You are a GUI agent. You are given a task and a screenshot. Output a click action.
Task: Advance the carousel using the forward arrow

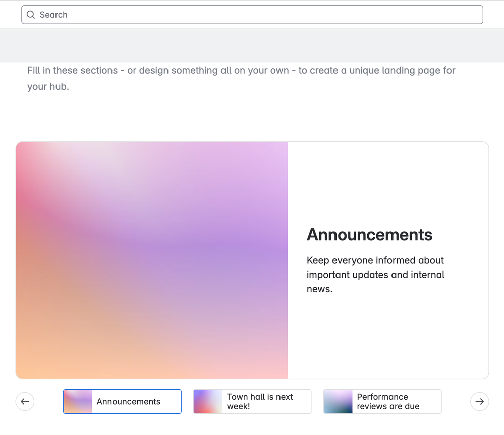point(479,401)
